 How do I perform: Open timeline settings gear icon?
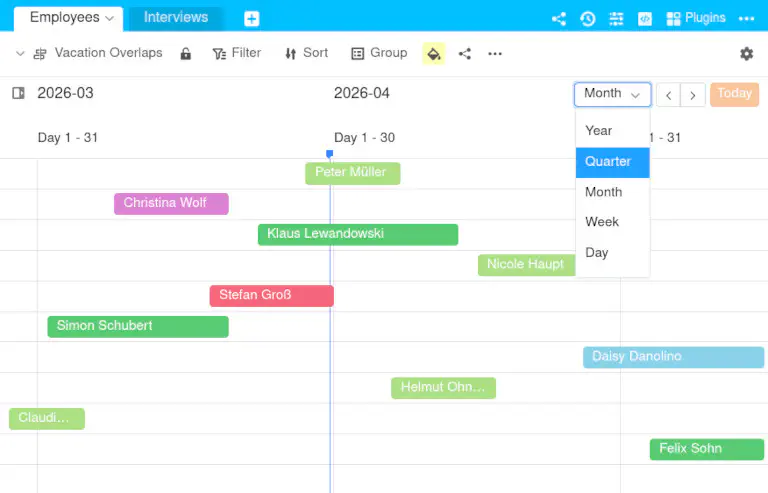point(746,54)
